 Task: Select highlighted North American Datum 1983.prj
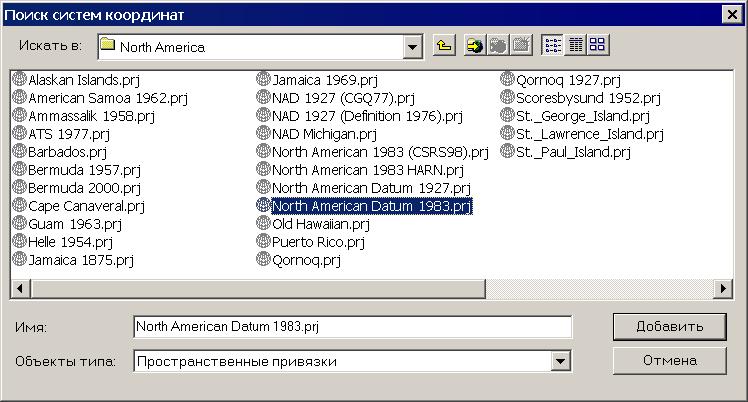(x=372, y=206)
